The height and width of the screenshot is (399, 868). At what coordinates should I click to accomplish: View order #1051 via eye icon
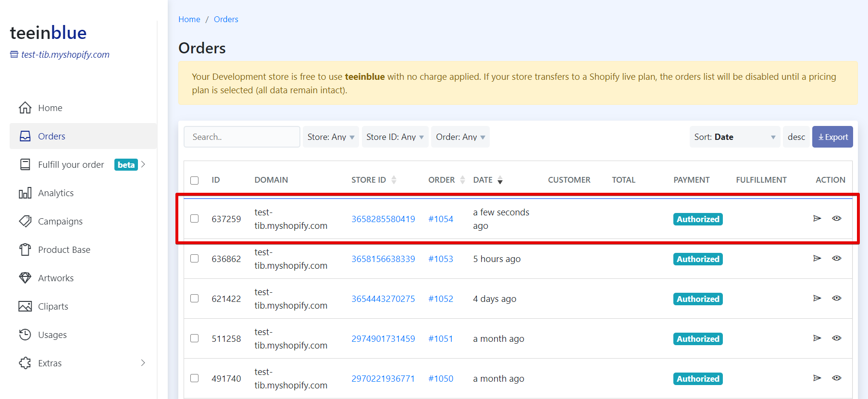[x=837, y=338]
